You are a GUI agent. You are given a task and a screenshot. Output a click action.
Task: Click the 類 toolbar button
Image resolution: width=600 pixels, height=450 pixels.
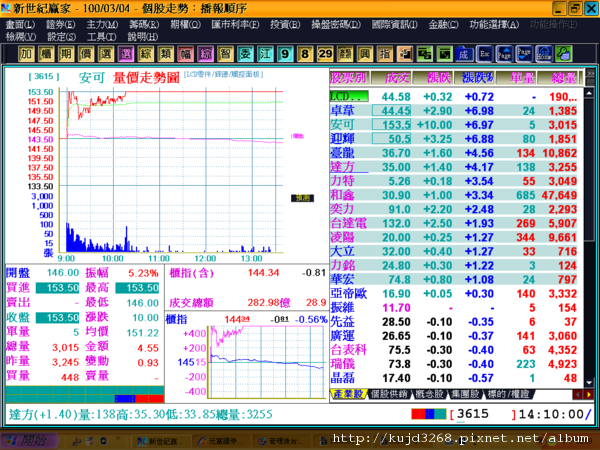coord(165,54)
